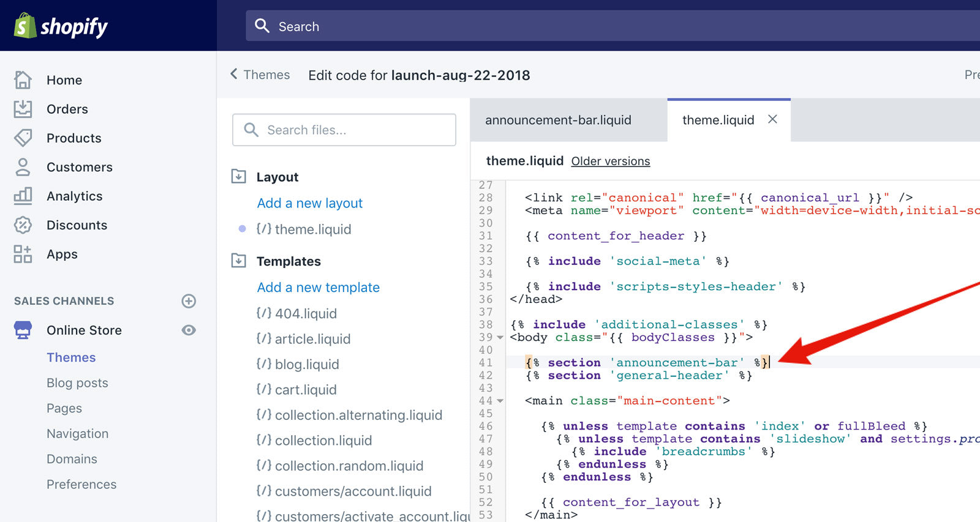Open Discounts in sidebar
Image resolution: width=980 pixels, height=522 pixels.
[77, 225]
